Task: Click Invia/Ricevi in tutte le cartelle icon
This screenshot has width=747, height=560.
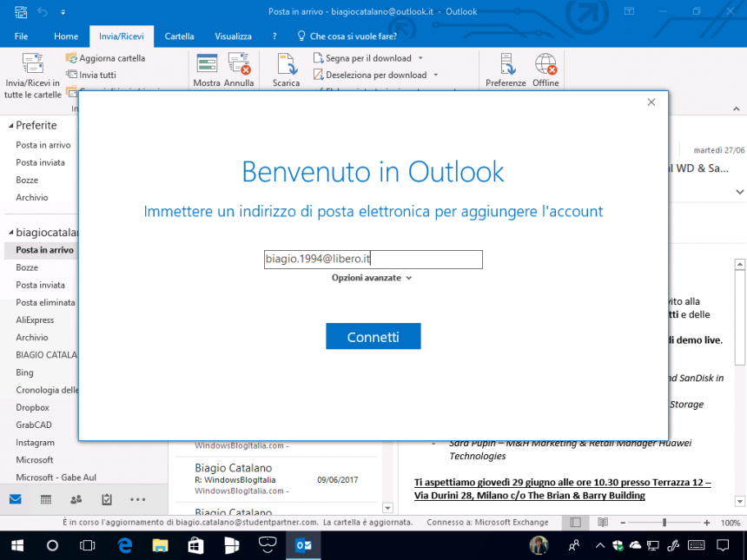Action: pos(32,63)
